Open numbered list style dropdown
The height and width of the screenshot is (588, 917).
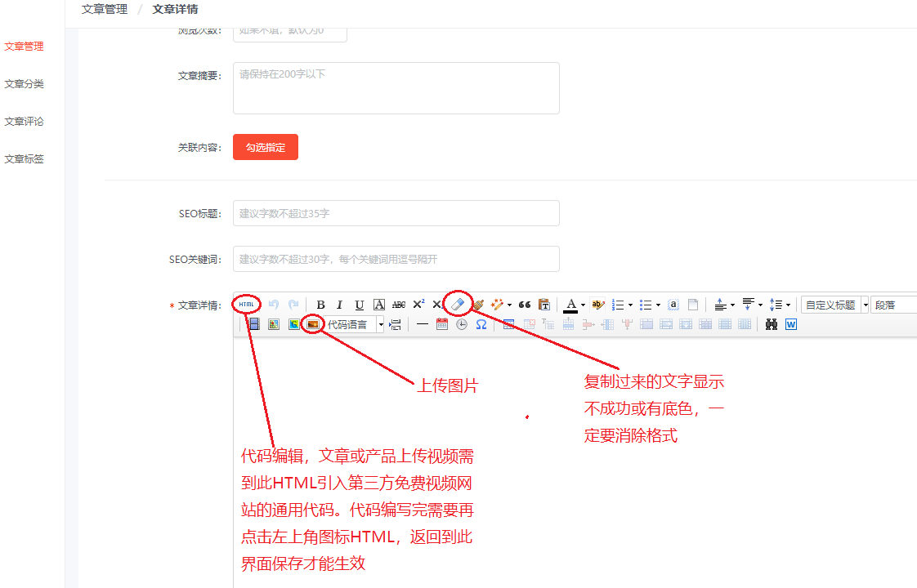pyautogui.click(x=630, y=305)
